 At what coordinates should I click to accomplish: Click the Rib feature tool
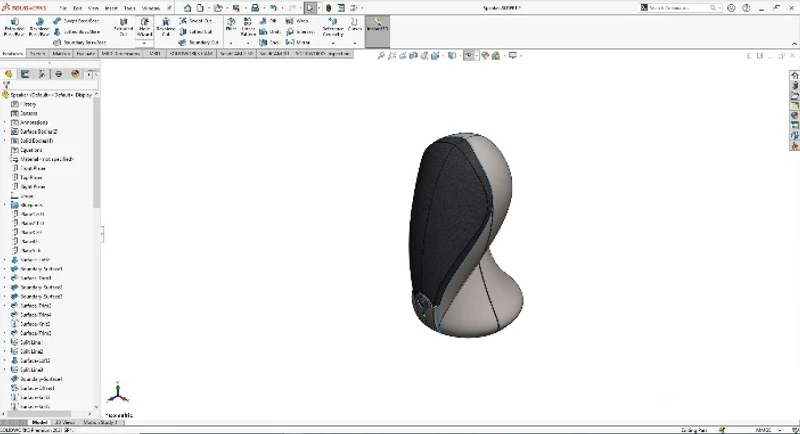(268, 21)
